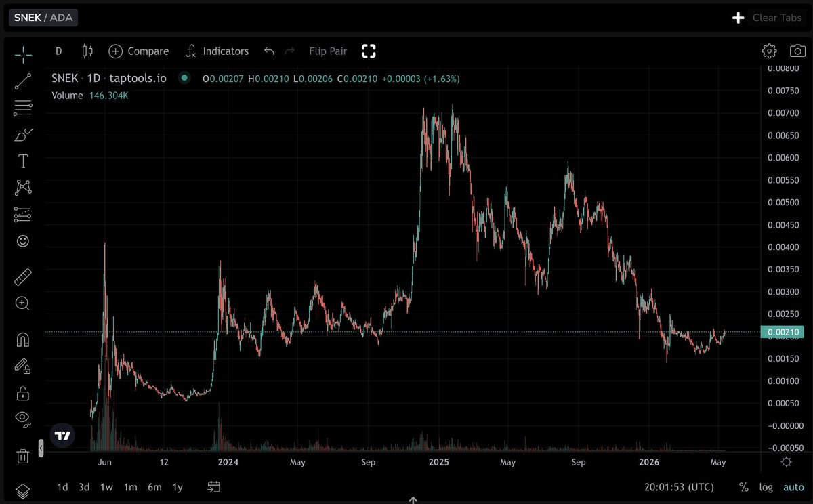
Task: Add a new tab with the plus icon
Action: tap(738, 18)
